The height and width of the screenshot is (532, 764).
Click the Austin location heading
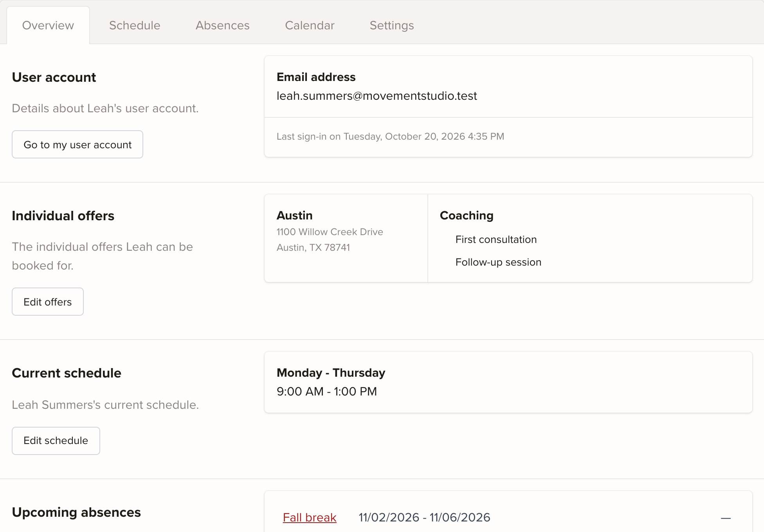(295, 216)
